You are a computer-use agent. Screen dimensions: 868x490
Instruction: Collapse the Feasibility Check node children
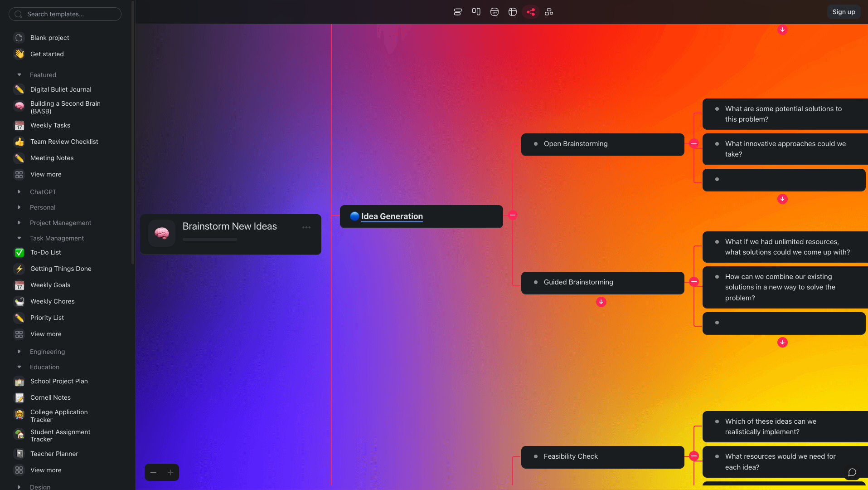pos(694,456)
